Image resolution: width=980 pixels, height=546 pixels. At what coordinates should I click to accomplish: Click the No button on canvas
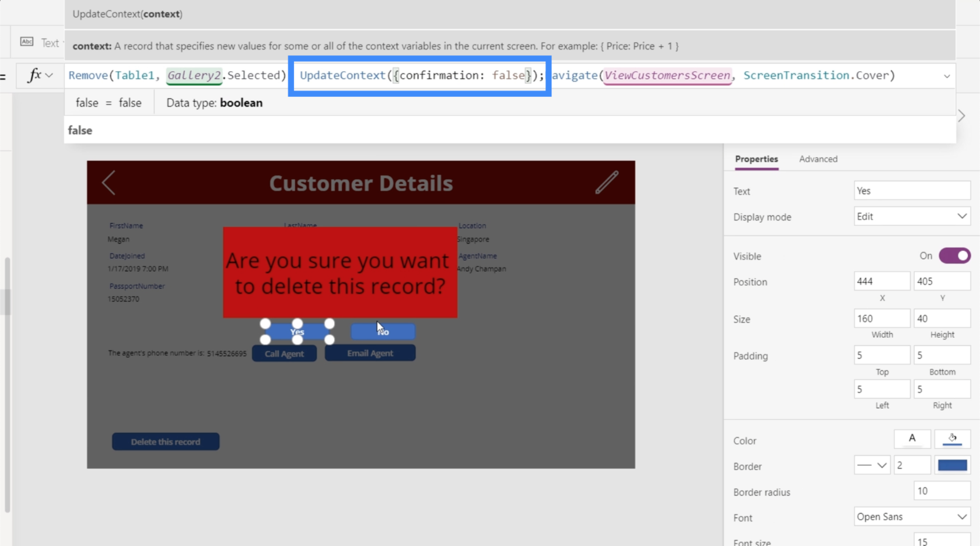383,331
